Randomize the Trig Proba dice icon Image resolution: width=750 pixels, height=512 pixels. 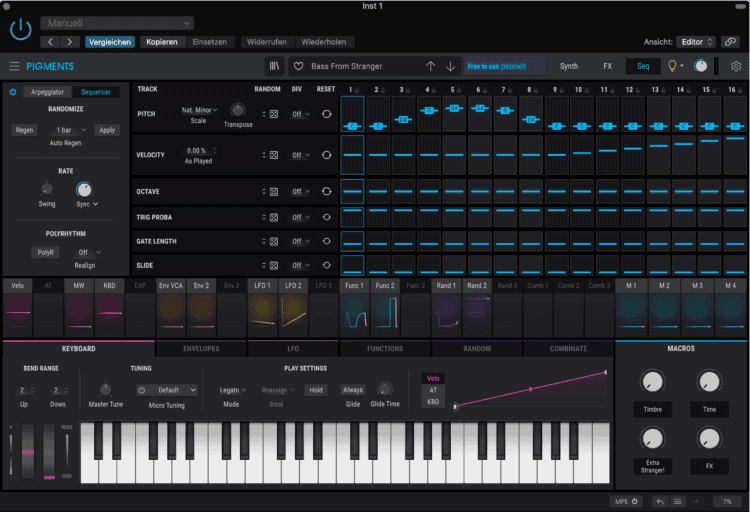coord(274,217)
